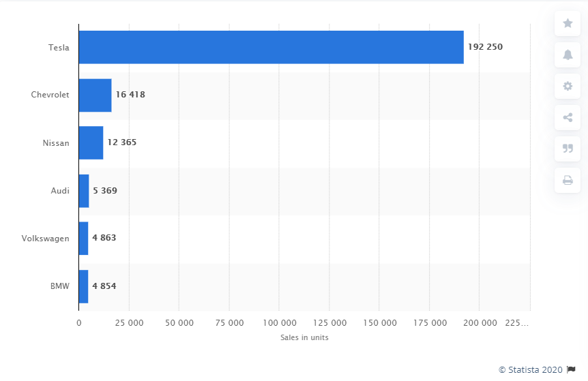Click the 12 365 value label

122,142
